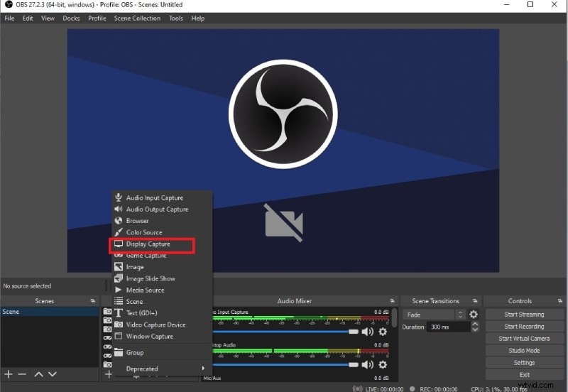Click the REC indicator dot in the status bar
This screenshot has height=392, width=568.
pos(413,388)
